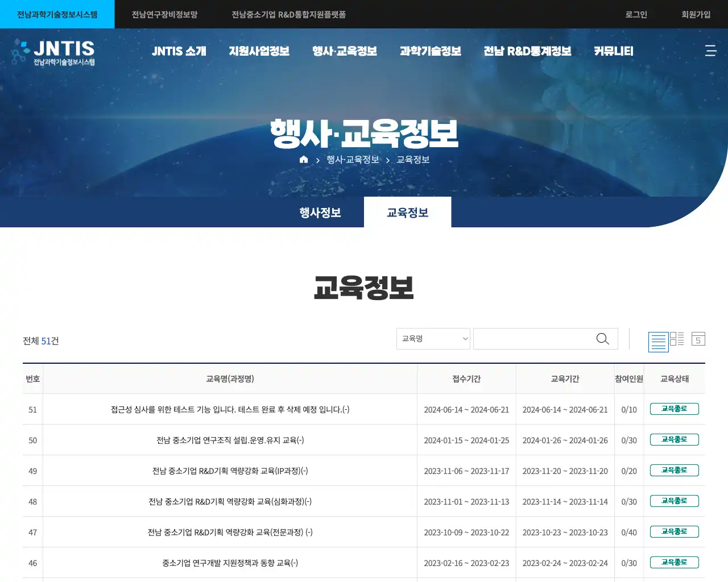This screenshot has width=728, height=582.
Task: Click the 로그인 link
Action: click(635, 14)
